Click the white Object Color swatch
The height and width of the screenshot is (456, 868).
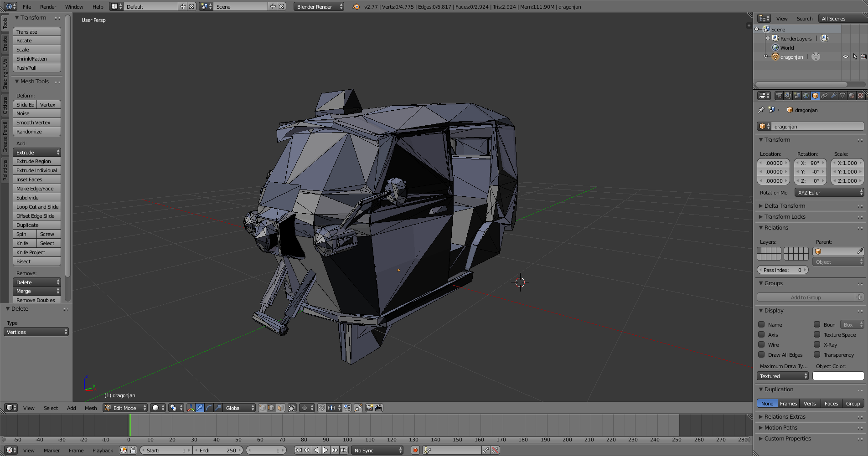(x=838, y=376)
